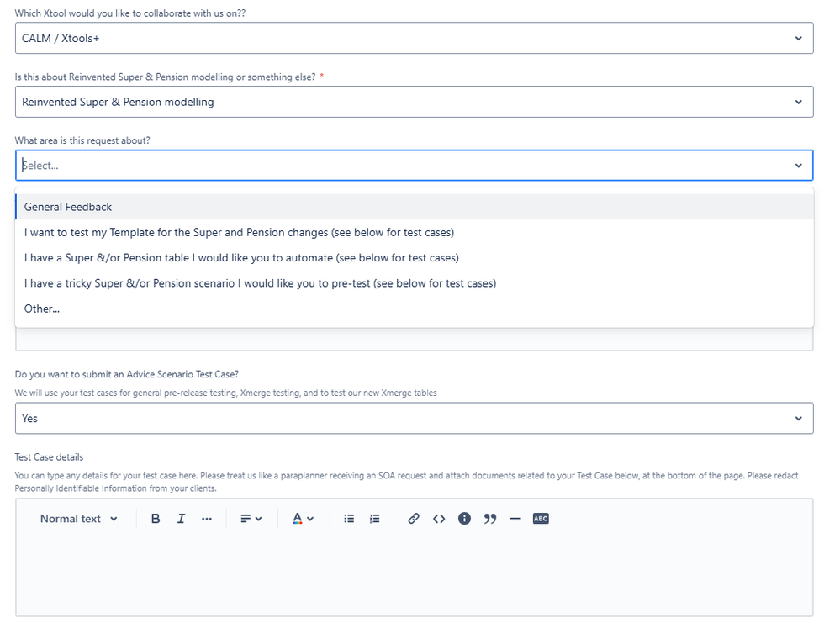Toggle bold formatting in editor toolbar

click(156, 519)
